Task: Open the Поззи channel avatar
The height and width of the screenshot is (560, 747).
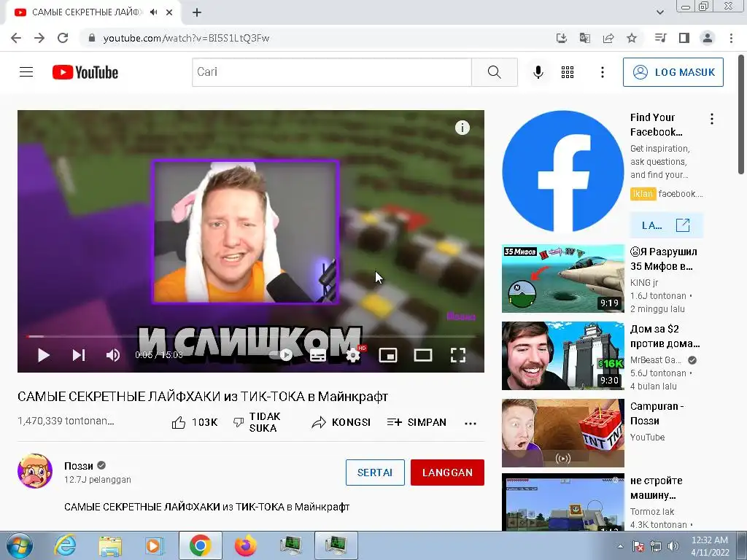Action: (x=35, y=471)
